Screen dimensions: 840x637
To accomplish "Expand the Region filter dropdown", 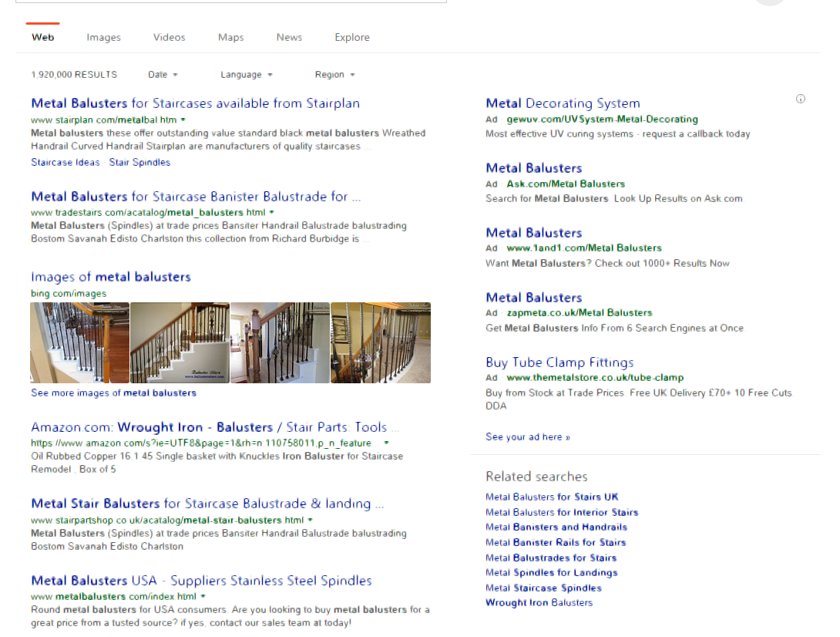I will [x=334, y=75].
